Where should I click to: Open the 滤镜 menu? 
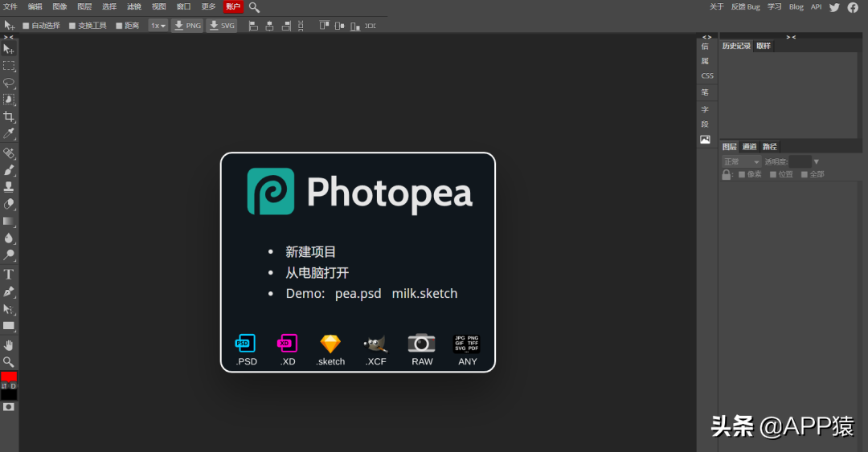pos(134,6)
